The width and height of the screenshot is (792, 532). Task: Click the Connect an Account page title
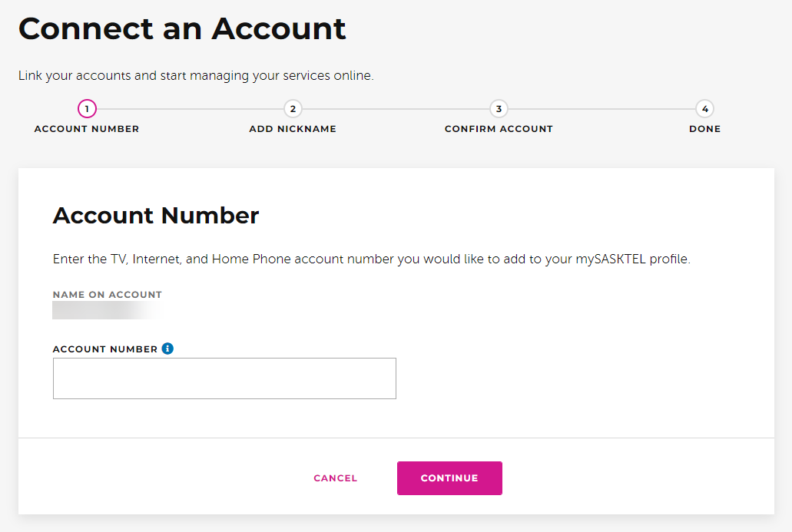coord(182,28)
